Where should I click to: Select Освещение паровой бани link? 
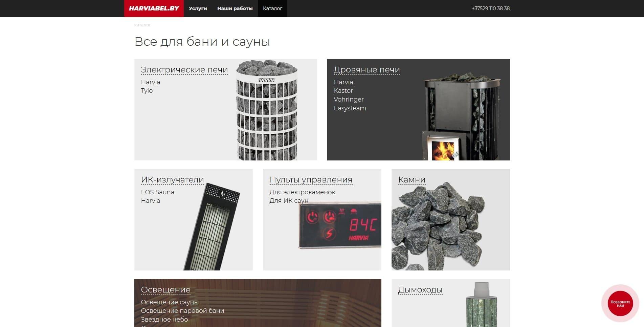(x=182, y=311)
